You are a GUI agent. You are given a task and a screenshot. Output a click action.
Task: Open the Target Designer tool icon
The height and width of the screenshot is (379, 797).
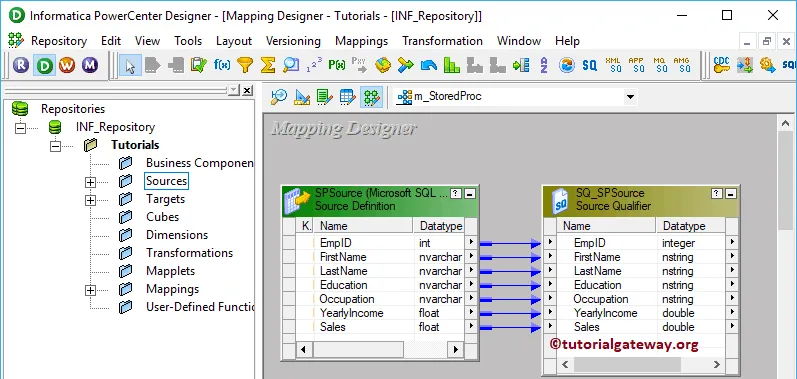click(x=302, y=97)
